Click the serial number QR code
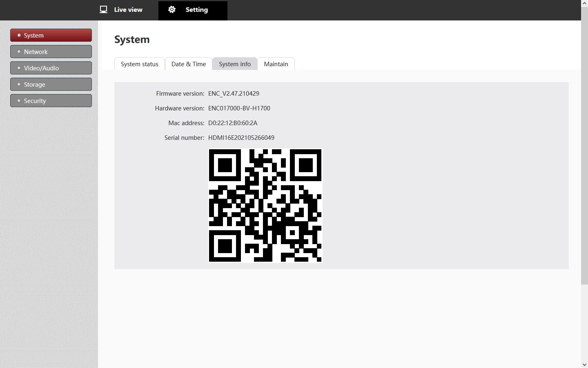The width and height of the screenshot is (588, 368). pos(265,205)
